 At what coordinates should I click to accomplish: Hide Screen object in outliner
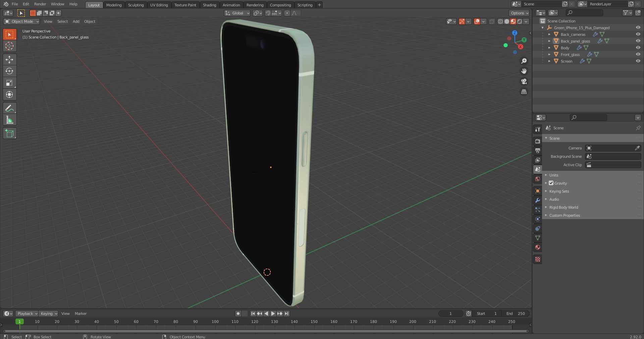tap(638, 61)
